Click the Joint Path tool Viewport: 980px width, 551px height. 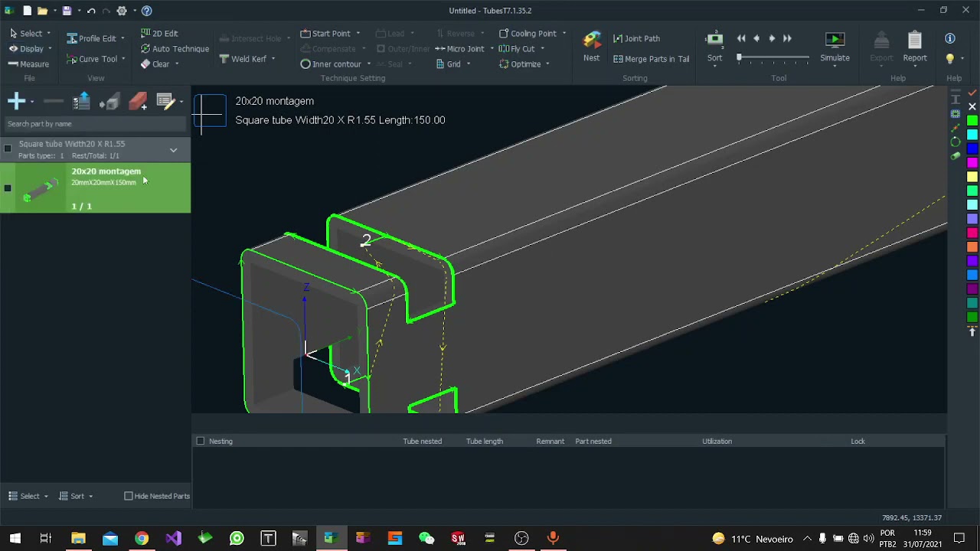coord(636,38)
